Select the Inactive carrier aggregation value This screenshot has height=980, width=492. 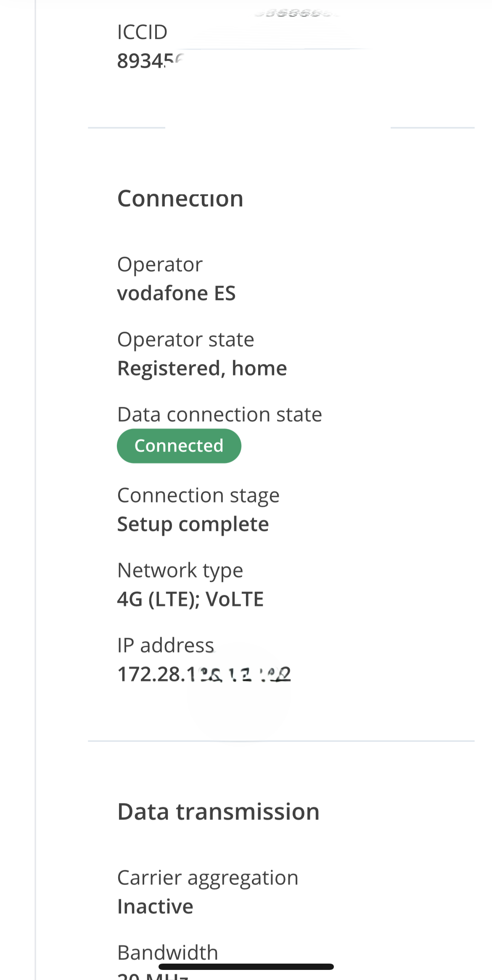tap(155, 906)
